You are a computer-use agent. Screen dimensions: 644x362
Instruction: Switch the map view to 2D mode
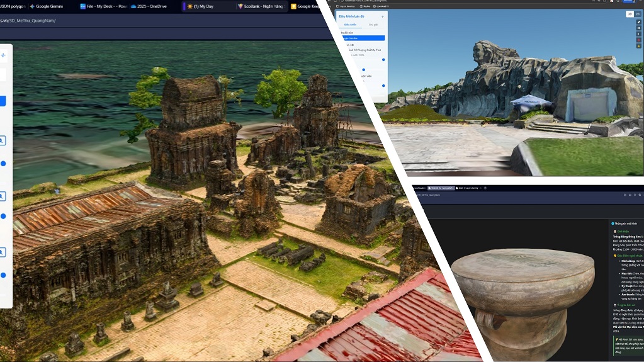pyautogui.click(x=638, y=14)
